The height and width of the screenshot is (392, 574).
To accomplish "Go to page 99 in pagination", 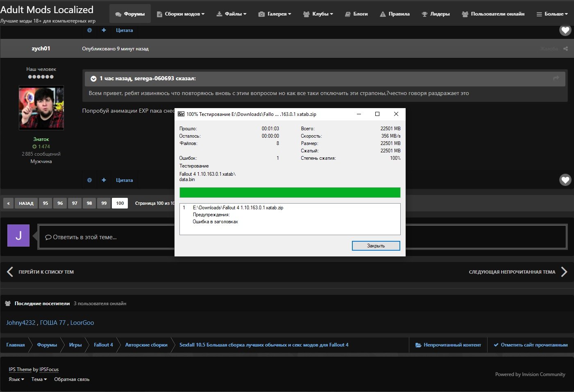I will point(104,203).
